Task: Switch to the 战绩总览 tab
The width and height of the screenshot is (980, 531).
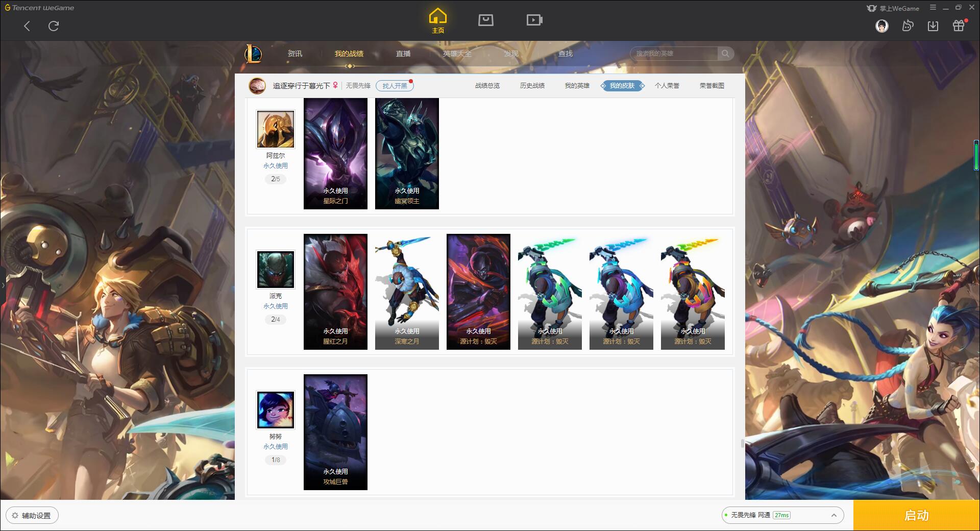Action: coord(487,86)
